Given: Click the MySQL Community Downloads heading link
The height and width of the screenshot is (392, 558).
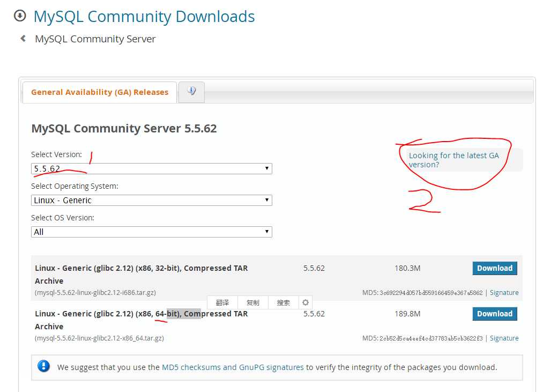Looking at the screenshot, I should [144, 17].
